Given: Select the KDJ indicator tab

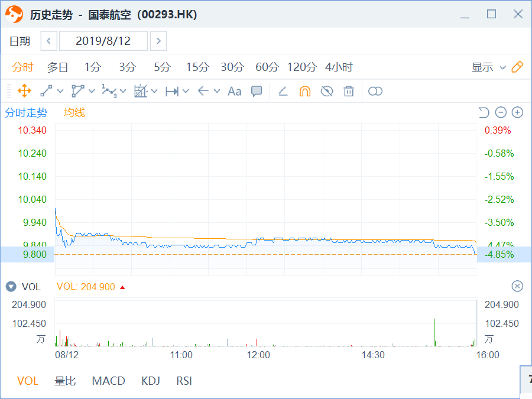Looking at the screenshot, I should coord(151,381).
